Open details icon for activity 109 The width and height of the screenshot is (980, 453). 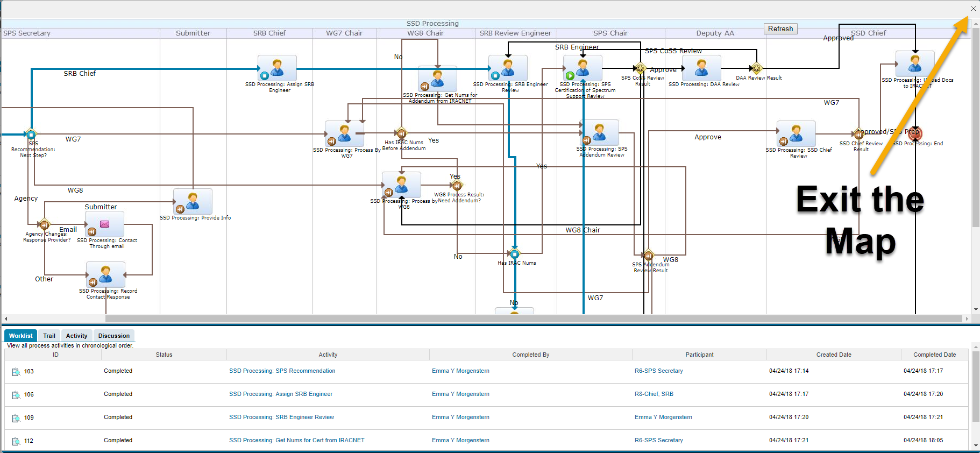pyautogui.click(x=16, y=418)
